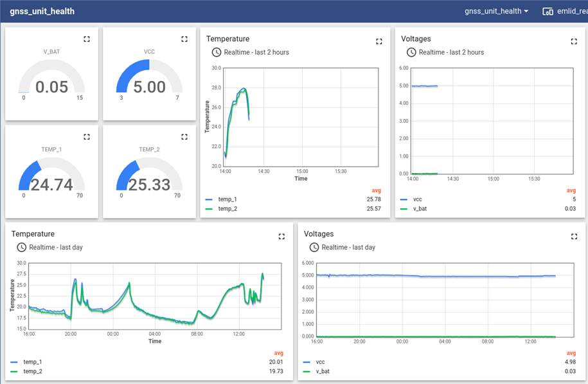Screen dimensions: 588x384
Task: Toggle temp_2 series in last-day Temperature legend
Action: (x=33, y=371)
